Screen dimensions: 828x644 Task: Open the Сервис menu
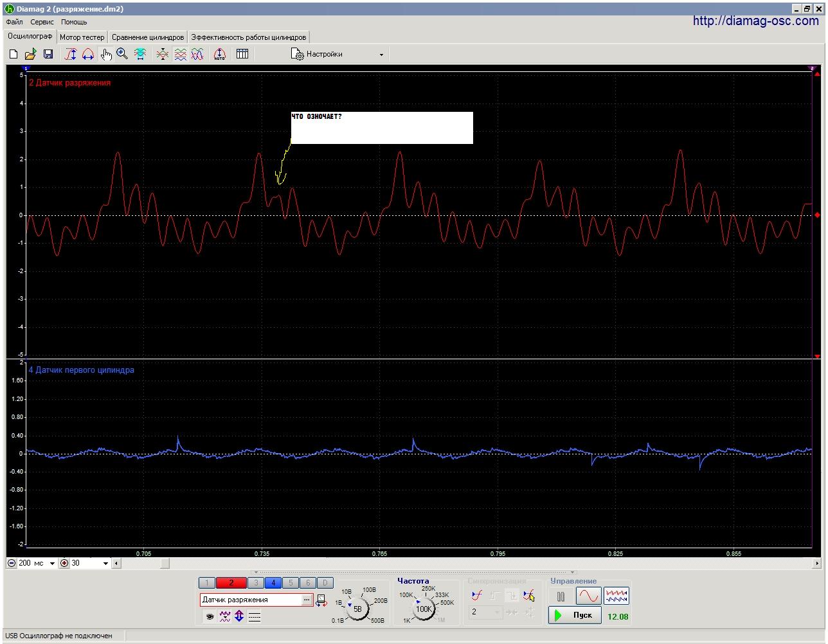tap(42, 22)
